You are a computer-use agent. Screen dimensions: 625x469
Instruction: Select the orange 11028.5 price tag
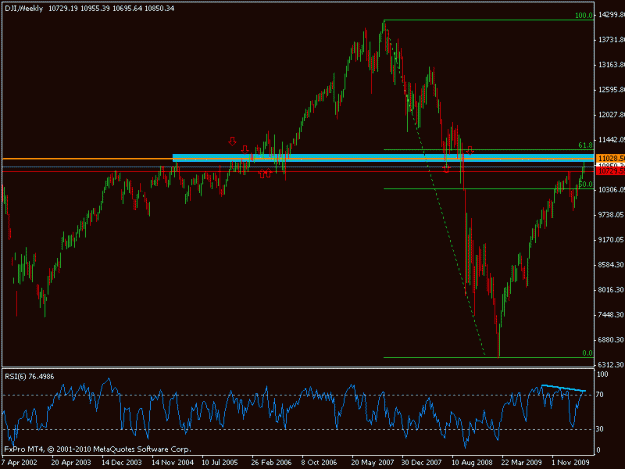[610, 158]
